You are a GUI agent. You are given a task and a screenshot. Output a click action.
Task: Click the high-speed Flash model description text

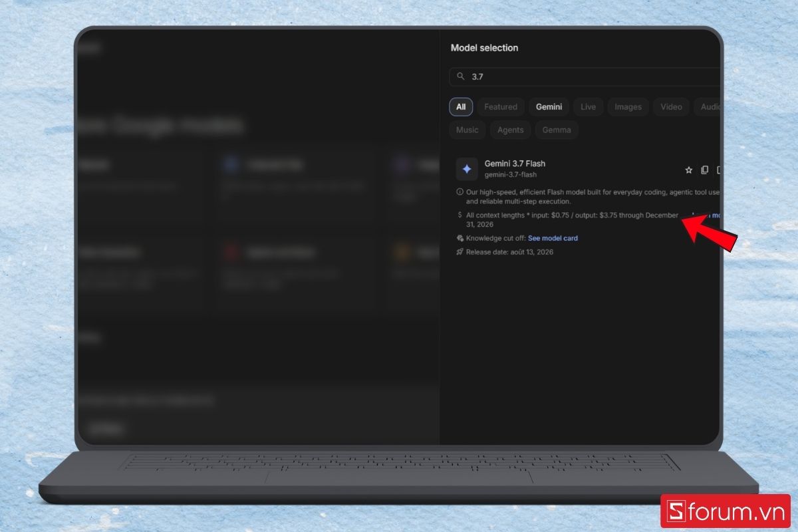tap(593, 196)
